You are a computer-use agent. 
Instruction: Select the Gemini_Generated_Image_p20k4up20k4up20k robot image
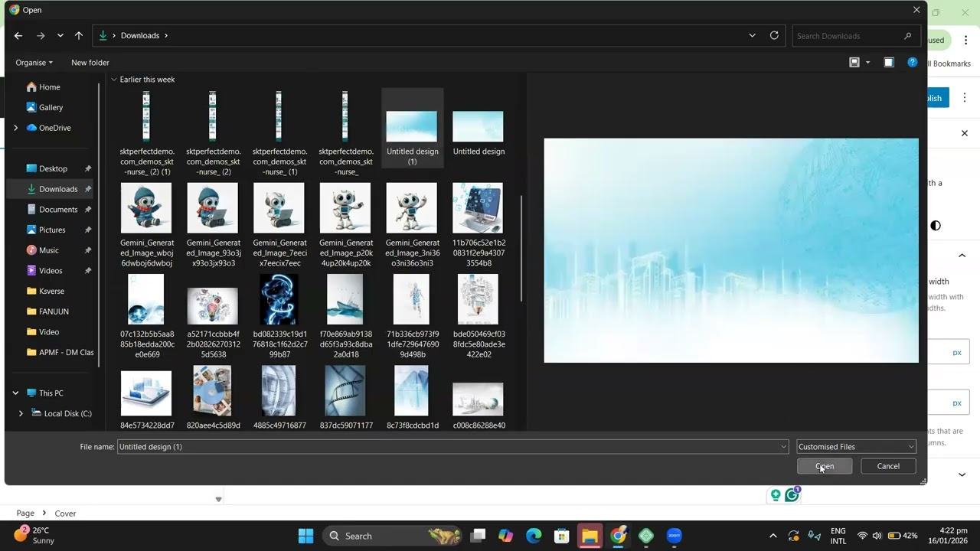click(345, 226)
